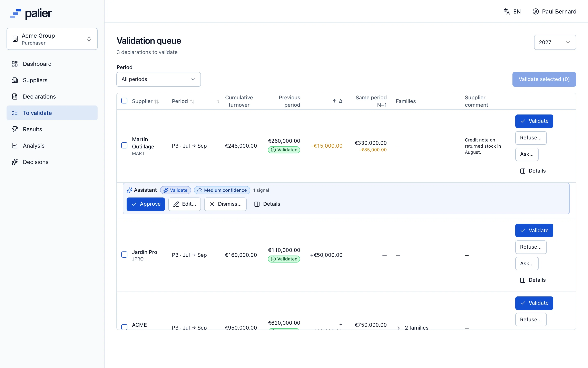Approve the Assistant recommendation
Screen dimensions: 588x368
point(146,204)
